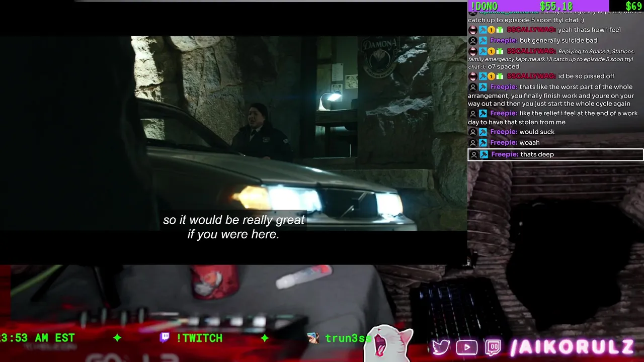Click Freepie username on "thats deep" message
This screenshot has height=362, width=644.
point(505,154)
